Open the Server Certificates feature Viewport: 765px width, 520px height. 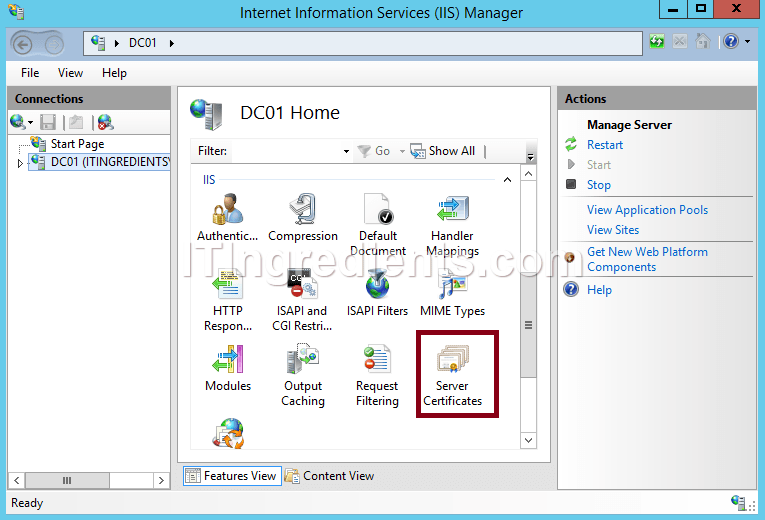coord(452,375)
